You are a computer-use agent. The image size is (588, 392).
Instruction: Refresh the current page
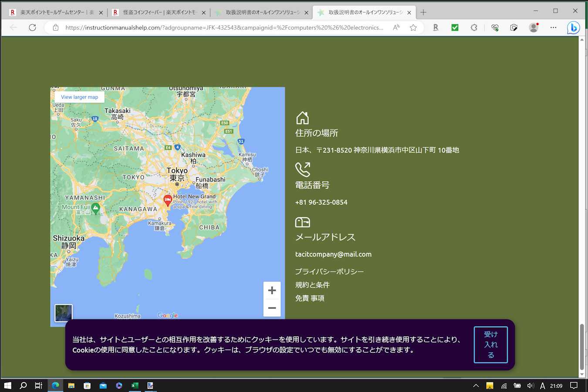32,27
